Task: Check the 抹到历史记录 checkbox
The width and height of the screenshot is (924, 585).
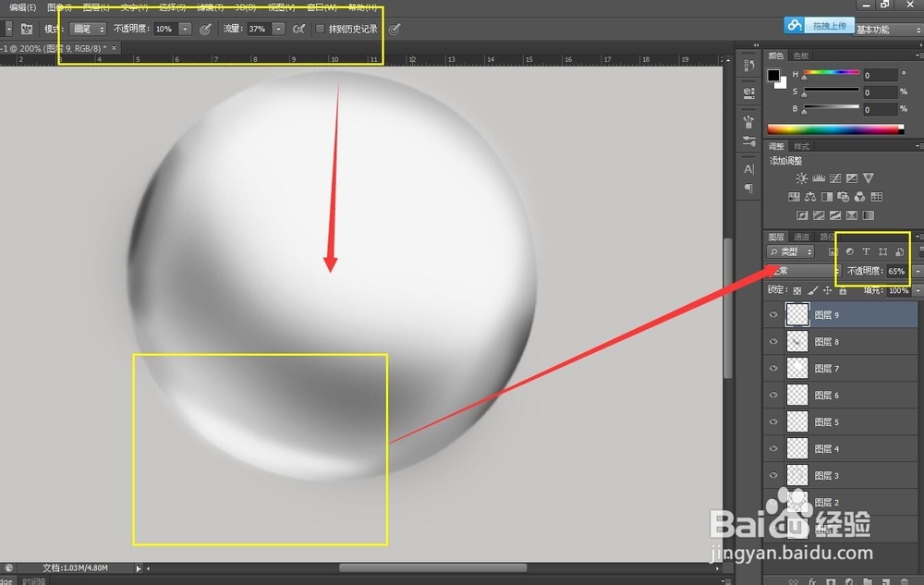Action: (x=320, y=29)
